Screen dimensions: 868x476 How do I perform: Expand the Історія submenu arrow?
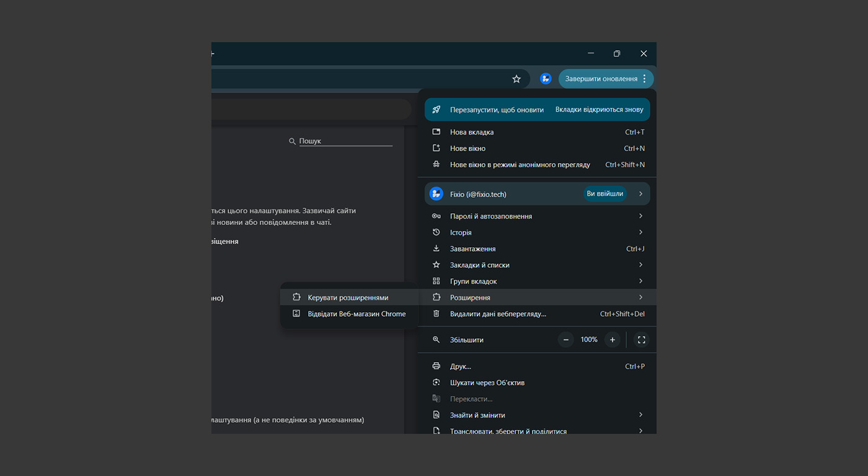point(640,232)
